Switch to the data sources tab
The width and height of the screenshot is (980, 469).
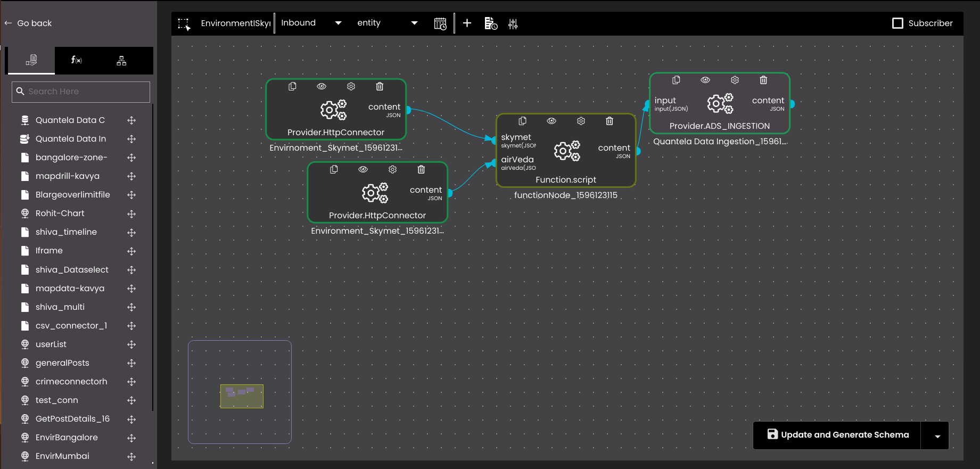click(x=31, y=60)
